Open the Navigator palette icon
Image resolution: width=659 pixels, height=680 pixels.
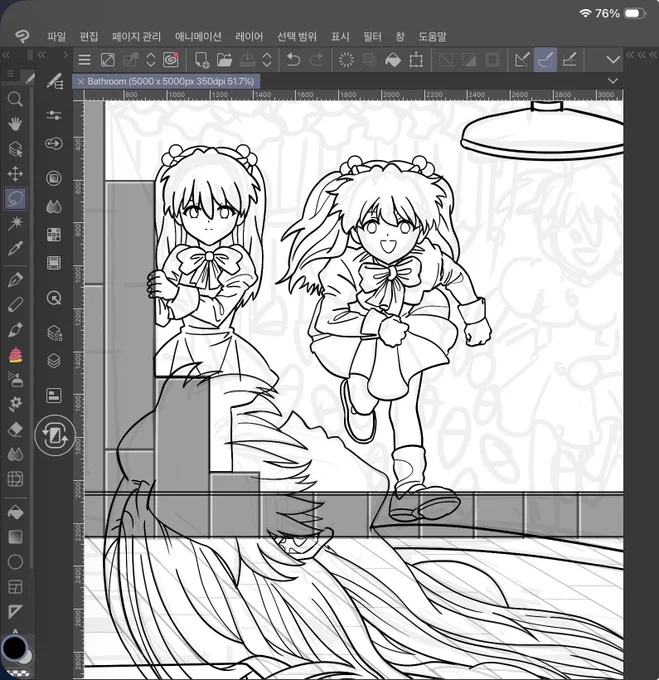[54, 396]
